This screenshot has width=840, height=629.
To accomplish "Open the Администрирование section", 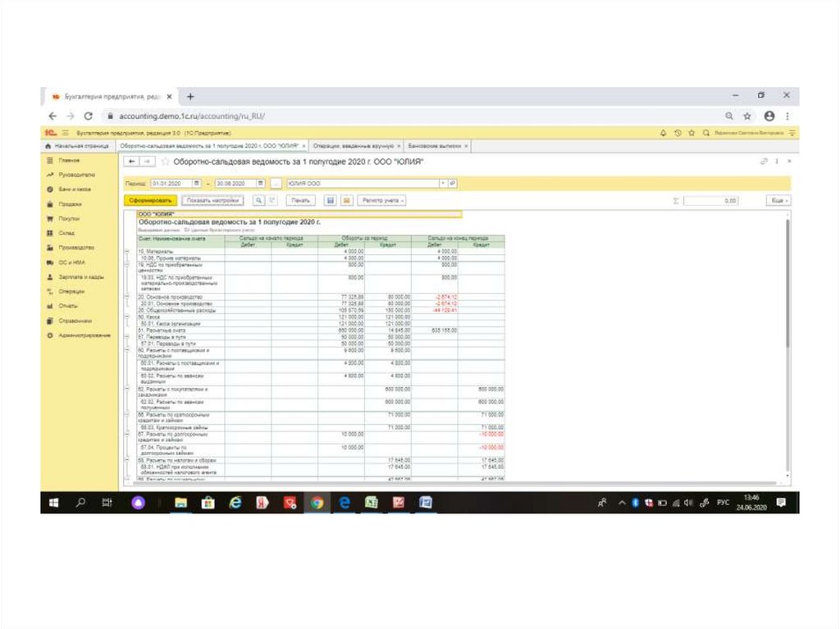I will (84, 335).
